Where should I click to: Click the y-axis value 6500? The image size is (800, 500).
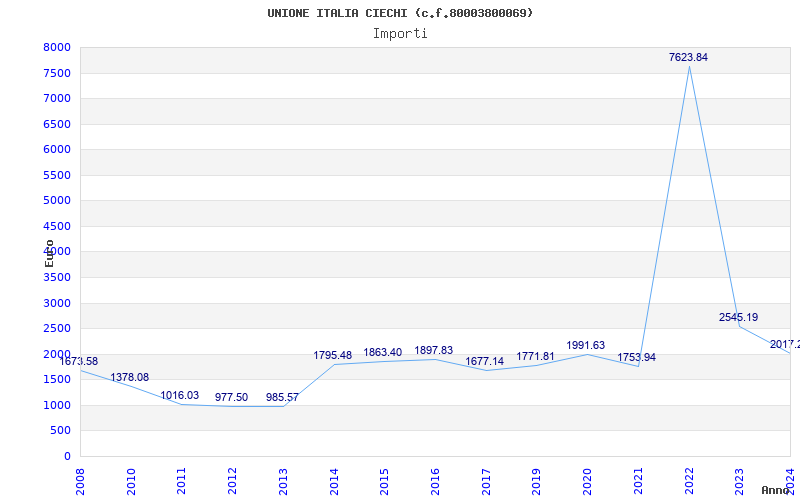(57, 124)
